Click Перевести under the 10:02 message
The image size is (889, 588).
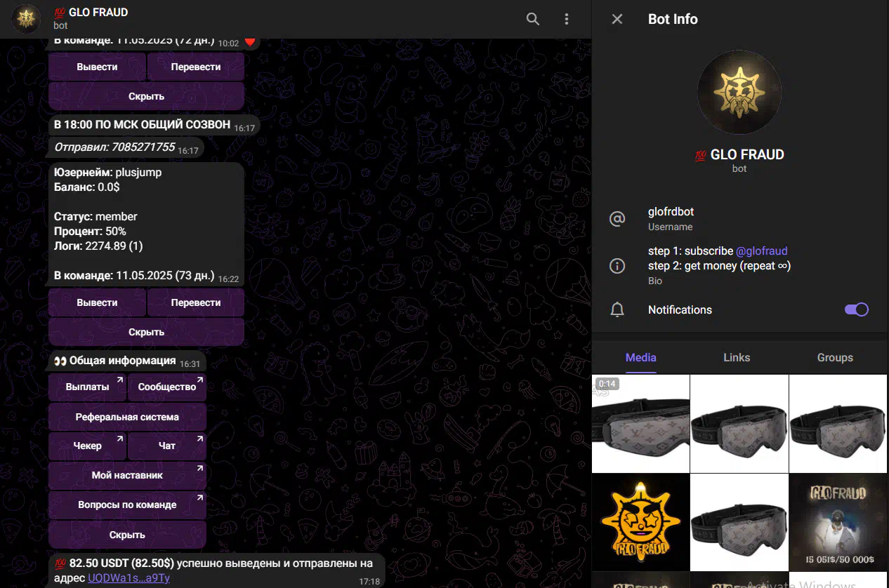(x=196, y=67)
